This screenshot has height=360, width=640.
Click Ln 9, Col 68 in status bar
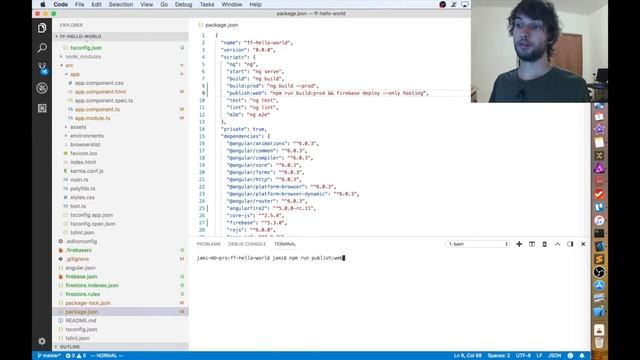pos(468,356)
